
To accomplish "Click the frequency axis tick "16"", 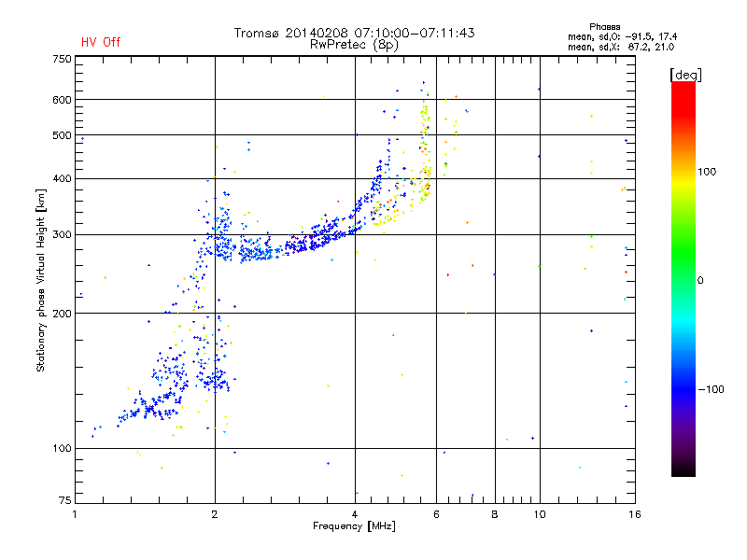I will coord(635,514).
